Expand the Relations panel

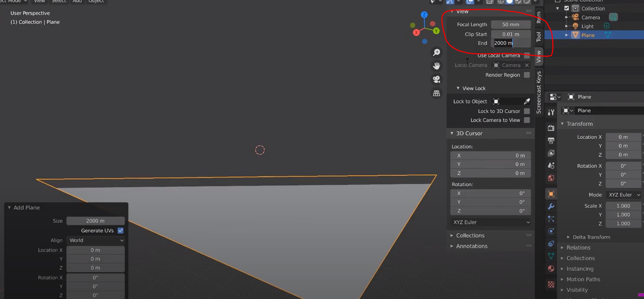coord(563,247)
